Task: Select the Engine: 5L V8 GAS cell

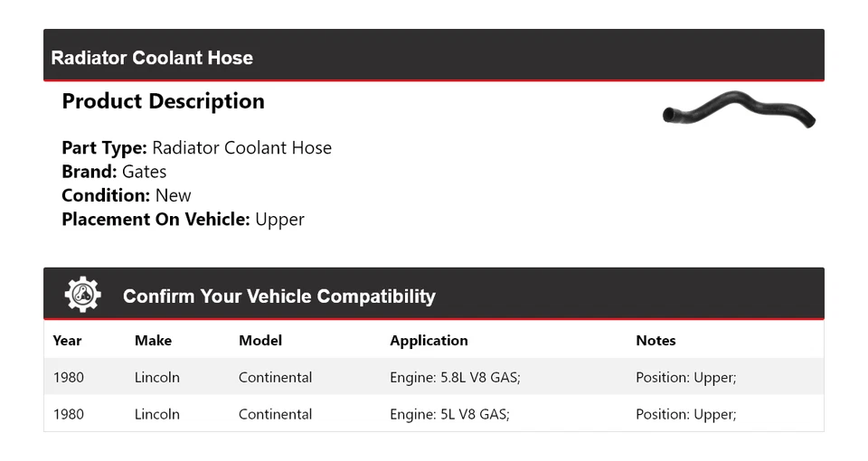Action: coord(449,414)
